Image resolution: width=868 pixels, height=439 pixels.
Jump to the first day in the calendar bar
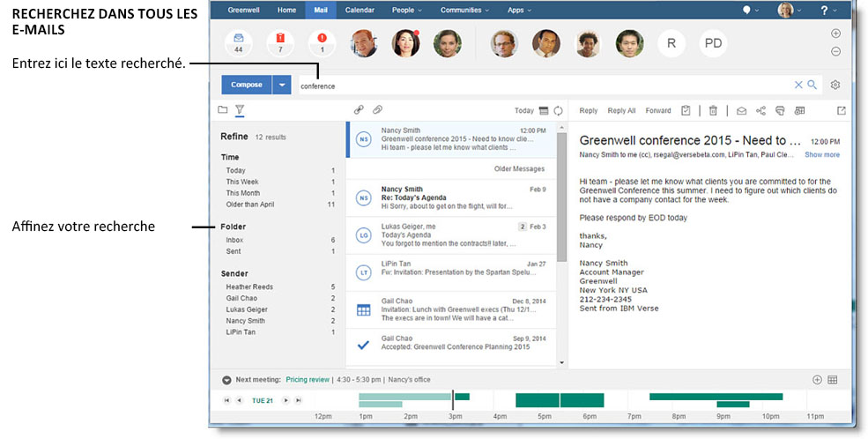227,400
